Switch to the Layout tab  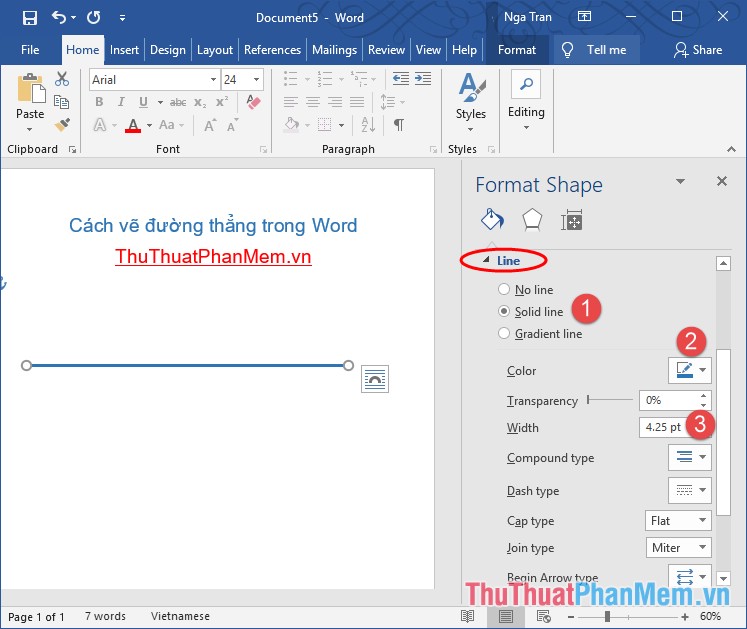pyautogui.click(x=215, y=50)
